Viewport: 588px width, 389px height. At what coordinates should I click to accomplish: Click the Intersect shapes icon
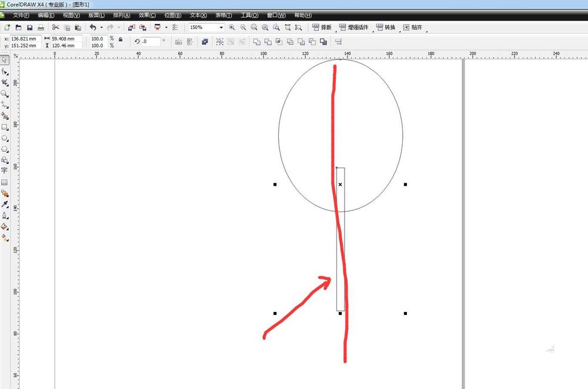click(279, 42)
